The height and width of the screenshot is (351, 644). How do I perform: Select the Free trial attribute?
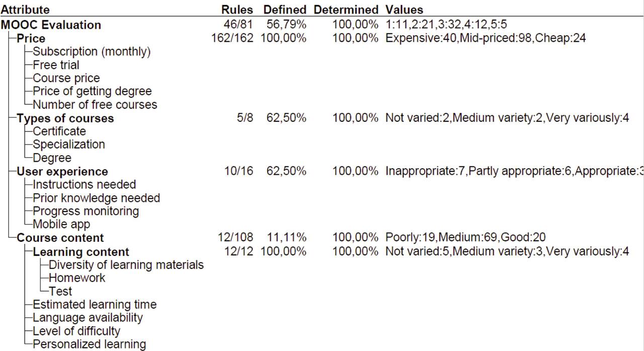point(56,65)
